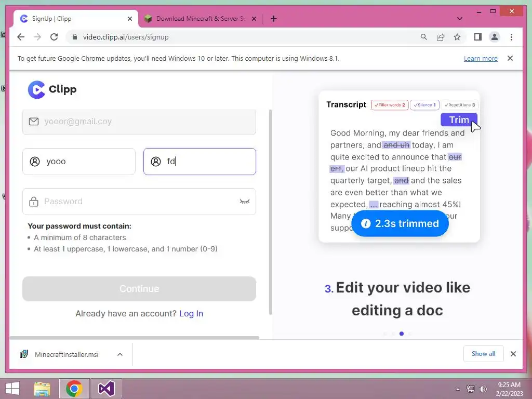Click the 'Edit your video like' heading
Viewport: 532px width, 399px height.
point(403,288)
